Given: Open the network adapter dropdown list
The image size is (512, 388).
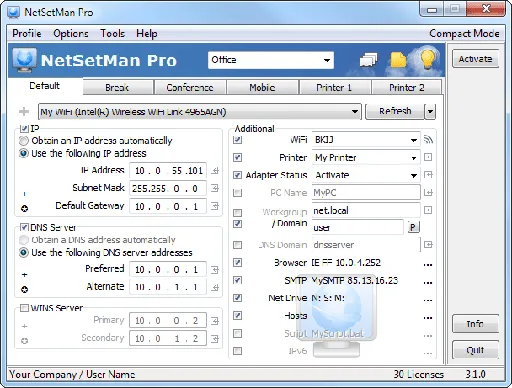Looking at the screenshot, I should point(200,111).
